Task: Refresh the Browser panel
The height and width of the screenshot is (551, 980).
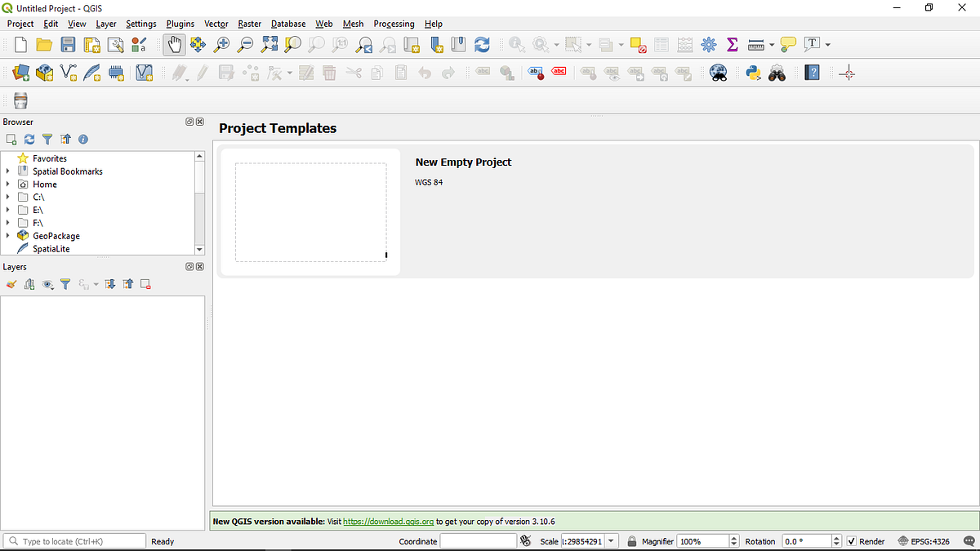Action: coord(29,139)
